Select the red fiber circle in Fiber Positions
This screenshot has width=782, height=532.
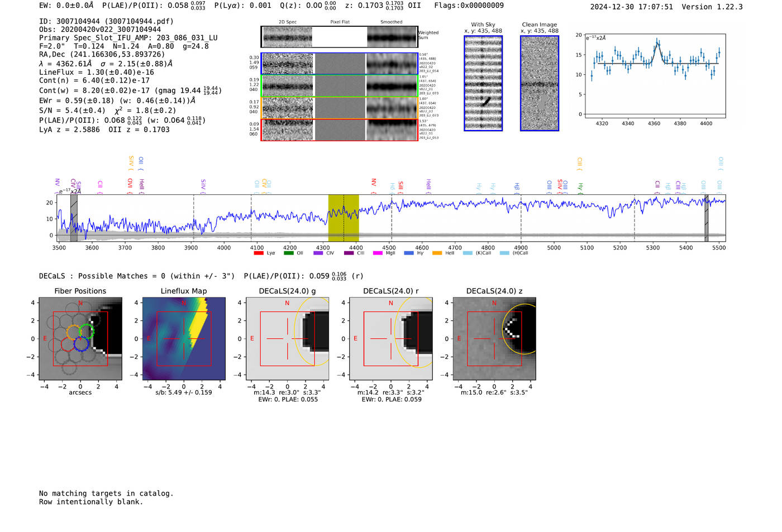point(68,344)
